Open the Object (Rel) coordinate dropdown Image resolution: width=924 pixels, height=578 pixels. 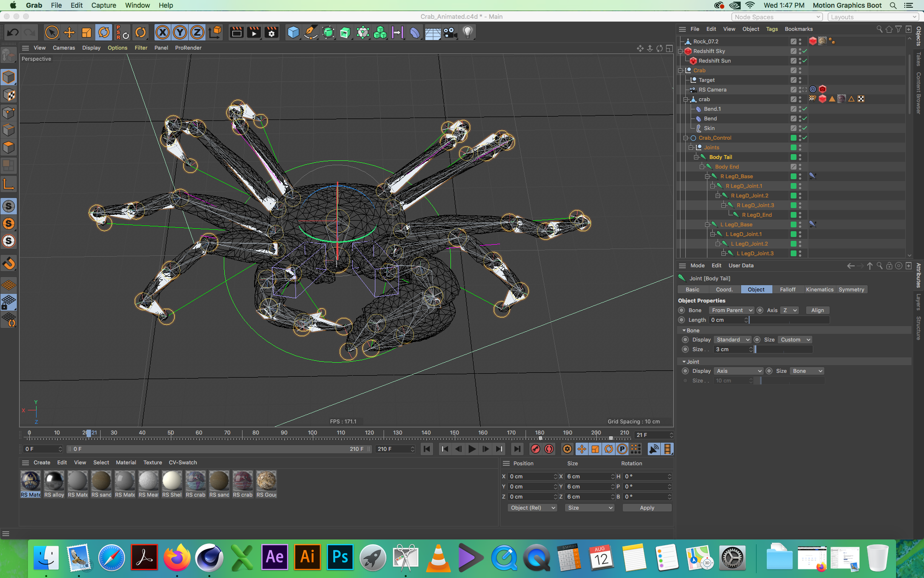(532, 508)
